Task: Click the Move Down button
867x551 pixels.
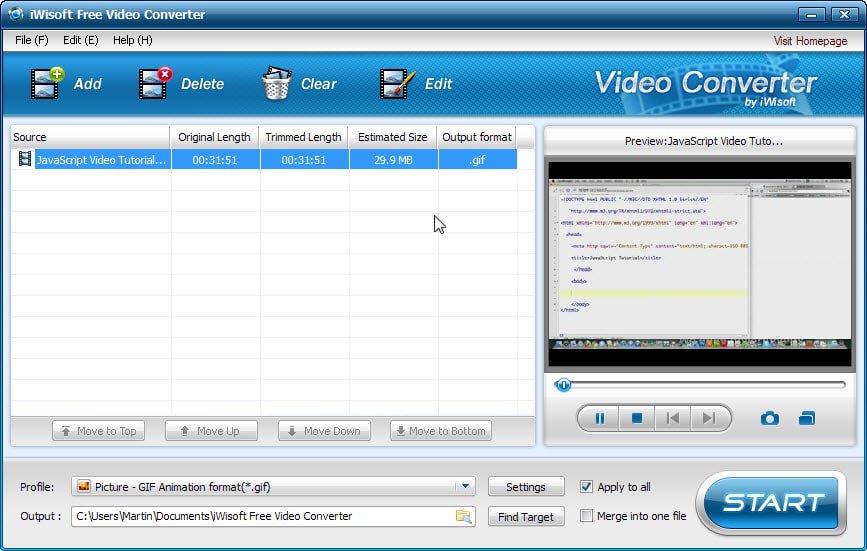Action: 325,431
